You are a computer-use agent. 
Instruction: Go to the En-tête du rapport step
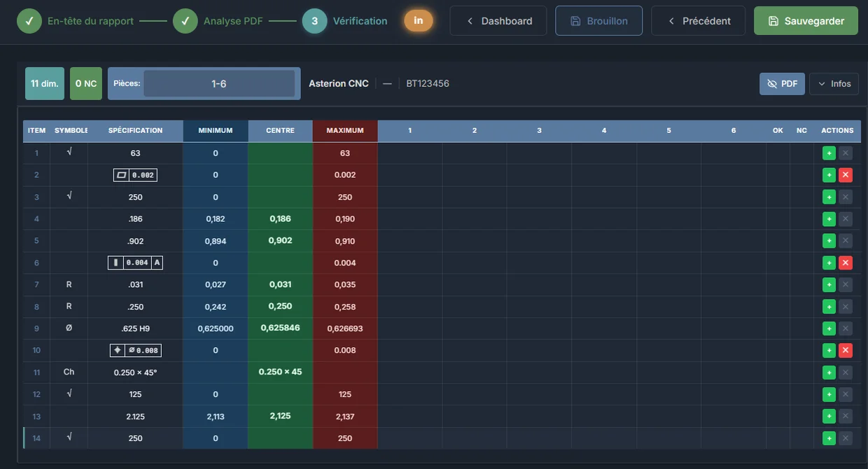point(76,21)
